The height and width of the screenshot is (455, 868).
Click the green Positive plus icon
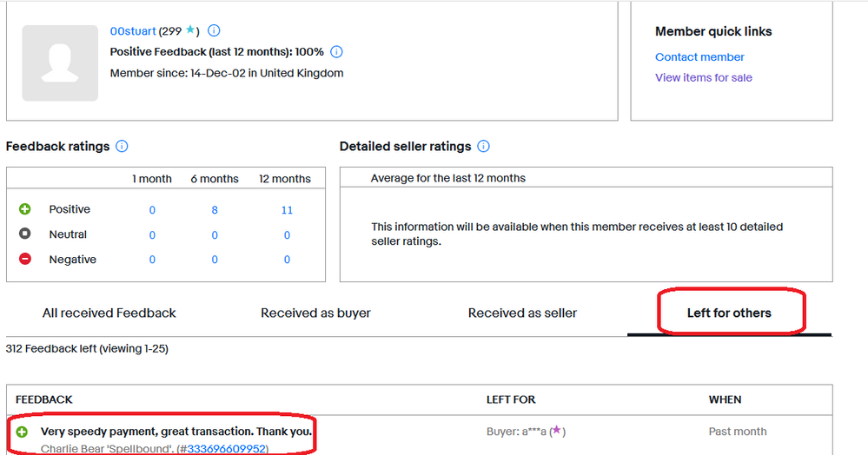pos(24,209)
